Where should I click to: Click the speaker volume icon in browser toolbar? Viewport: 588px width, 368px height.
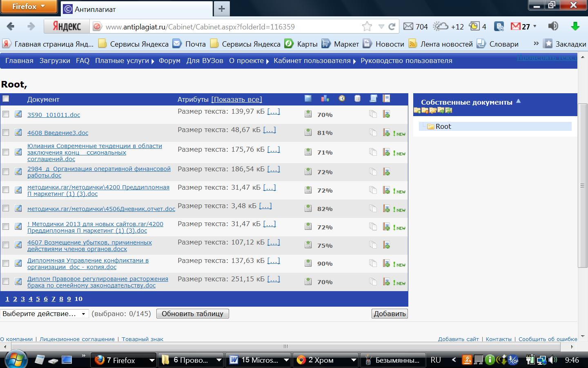tap(553, 26)
